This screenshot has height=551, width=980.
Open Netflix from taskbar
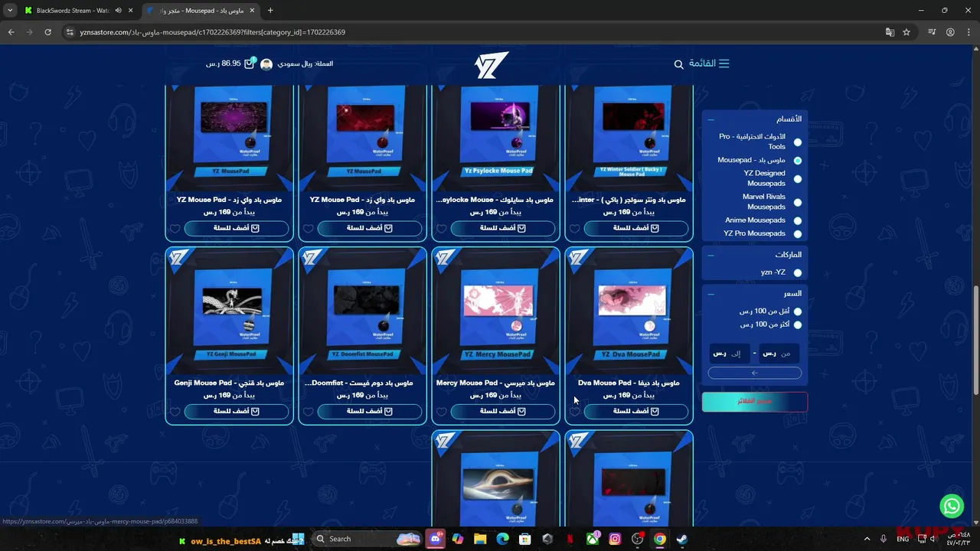[x=570, y=539]
